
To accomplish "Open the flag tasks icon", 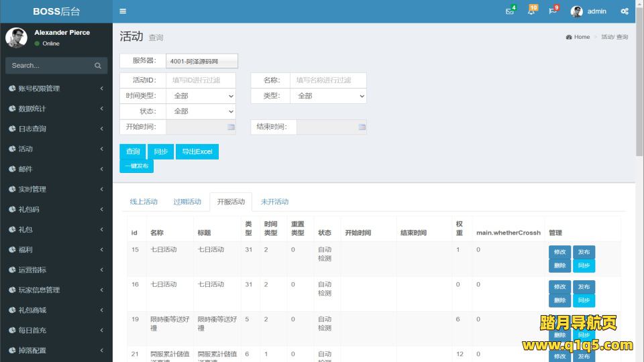I will pyautogui.click(x=553, y=11).
